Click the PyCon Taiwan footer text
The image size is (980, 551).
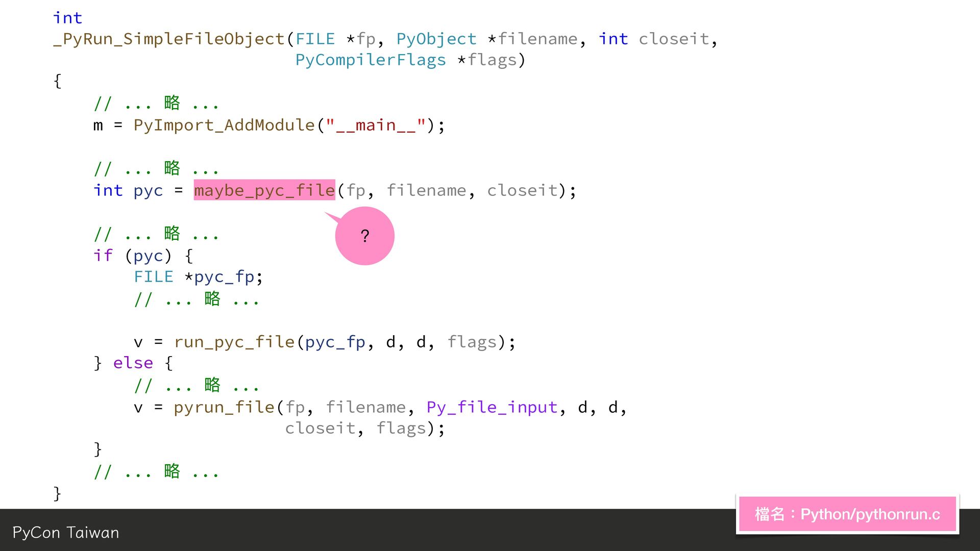[65, 533]
